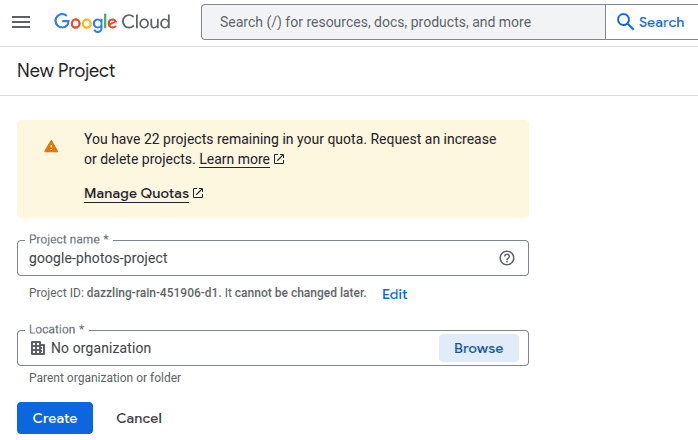Open the Manage Quotas link
The width and height of the screenshot is (698, 440).
coord(136,193)
